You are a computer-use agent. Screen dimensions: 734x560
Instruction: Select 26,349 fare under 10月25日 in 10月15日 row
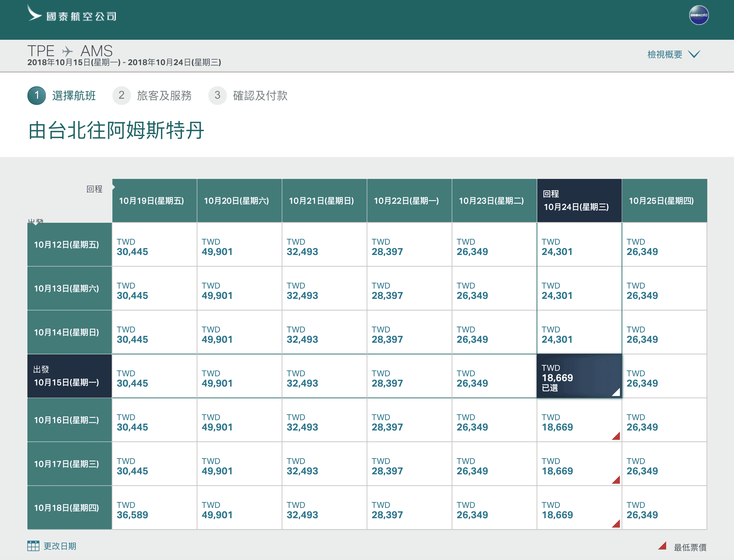664,376
